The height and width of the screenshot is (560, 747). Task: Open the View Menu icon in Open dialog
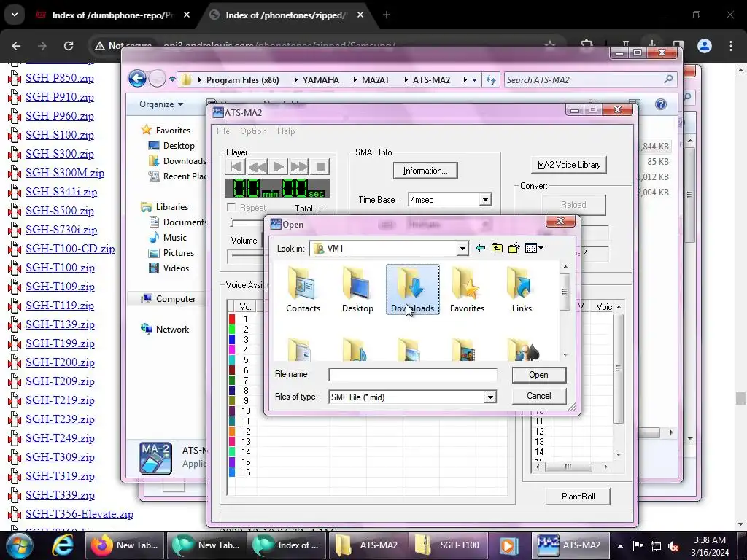[x=533, y=248]
